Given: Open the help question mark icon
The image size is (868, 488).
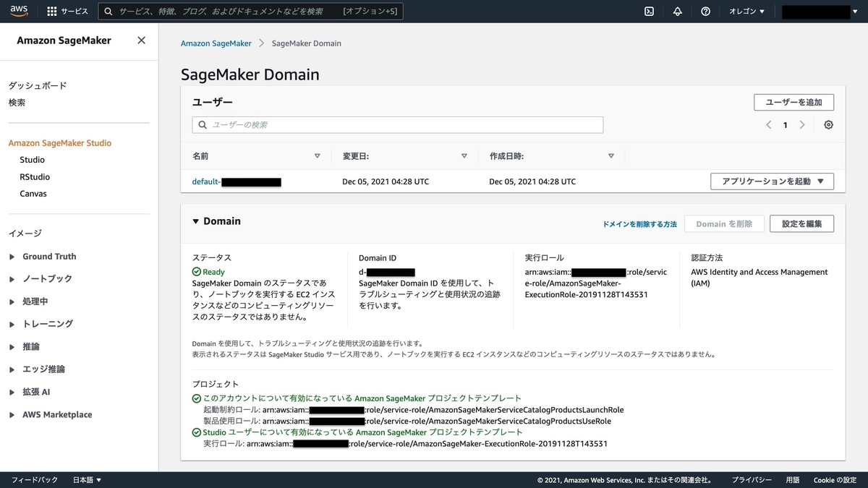Looking at the screenshot, I should point(706,12).
